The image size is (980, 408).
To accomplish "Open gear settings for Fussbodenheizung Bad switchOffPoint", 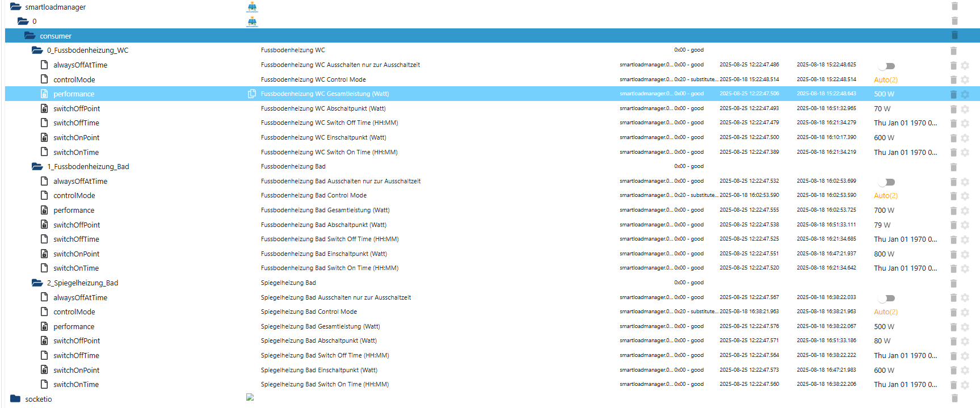I will pyautogui.click(x=965, y=225).
